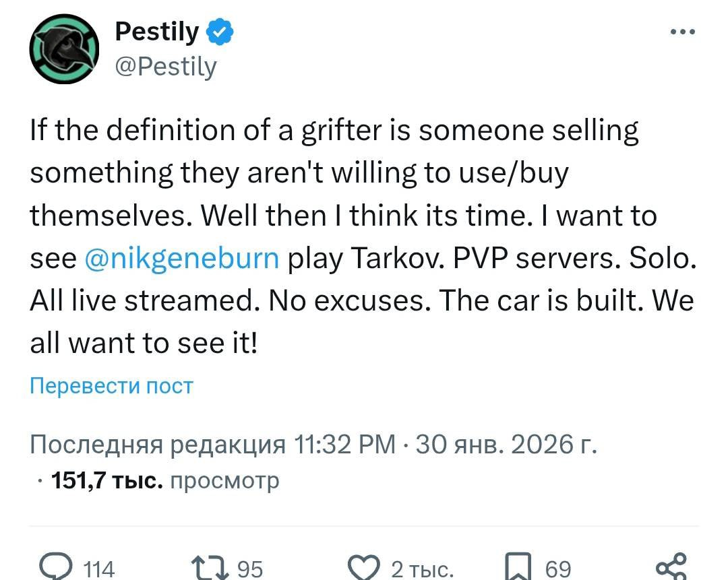Click the 11:32 PM timestamp
This screenshot has width=728, height=580.
point(345,445)
